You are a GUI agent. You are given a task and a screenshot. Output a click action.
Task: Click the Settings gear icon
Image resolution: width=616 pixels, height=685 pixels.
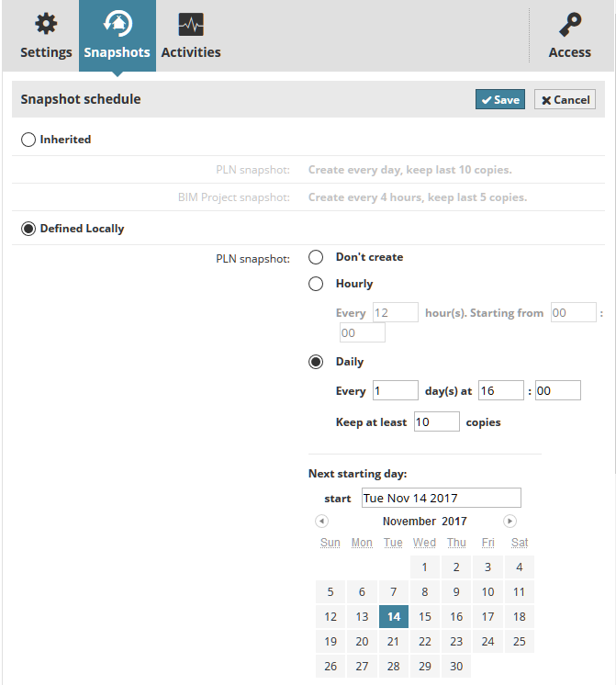click(45, 24)
